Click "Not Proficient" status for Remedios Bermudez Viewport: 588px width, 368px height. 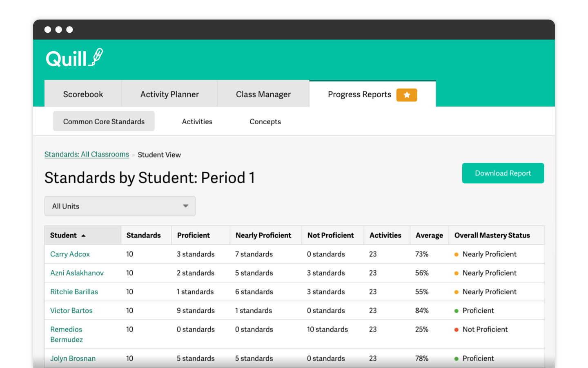click(x=485, y=329)
